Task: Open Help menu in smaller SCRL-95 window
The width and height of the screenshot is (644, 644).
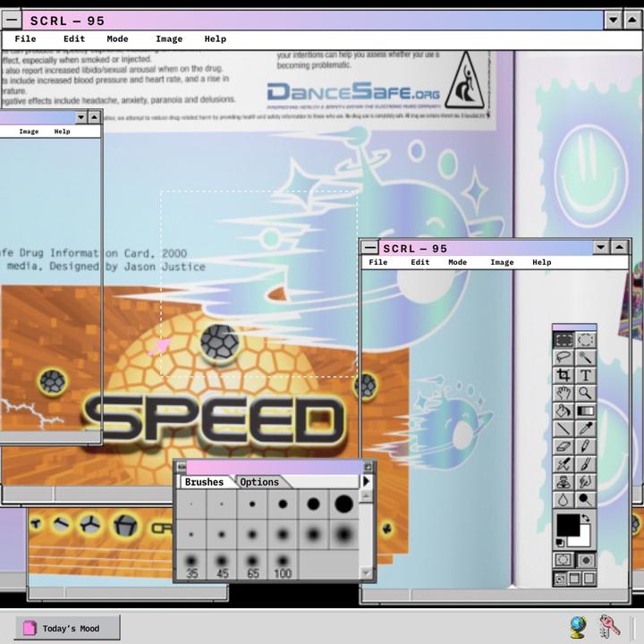Action: [x=542, y=262]
